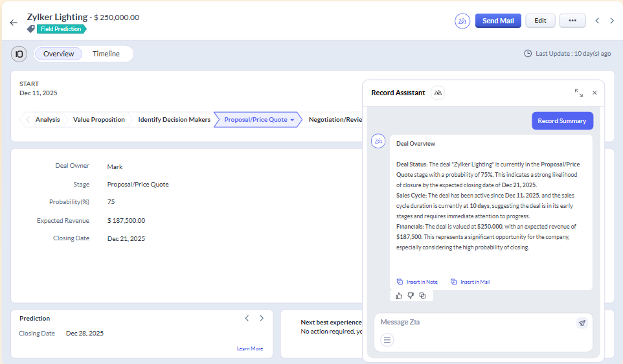Click the START date Dec 11, 2025
Image resolution: width=623 pixels, height=364 pixels.
[x=38, y=93]
